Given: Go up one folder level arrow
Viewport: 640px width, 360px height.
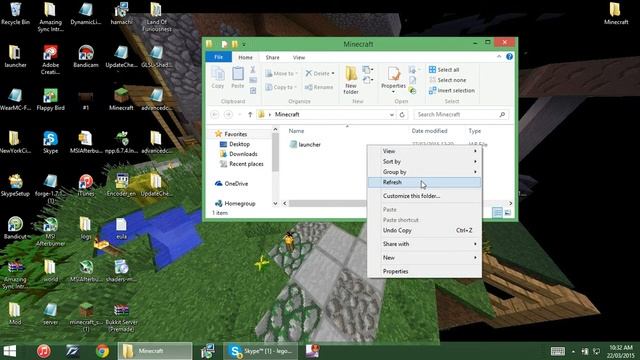Looking at the screenshot, I should [250, 115].
